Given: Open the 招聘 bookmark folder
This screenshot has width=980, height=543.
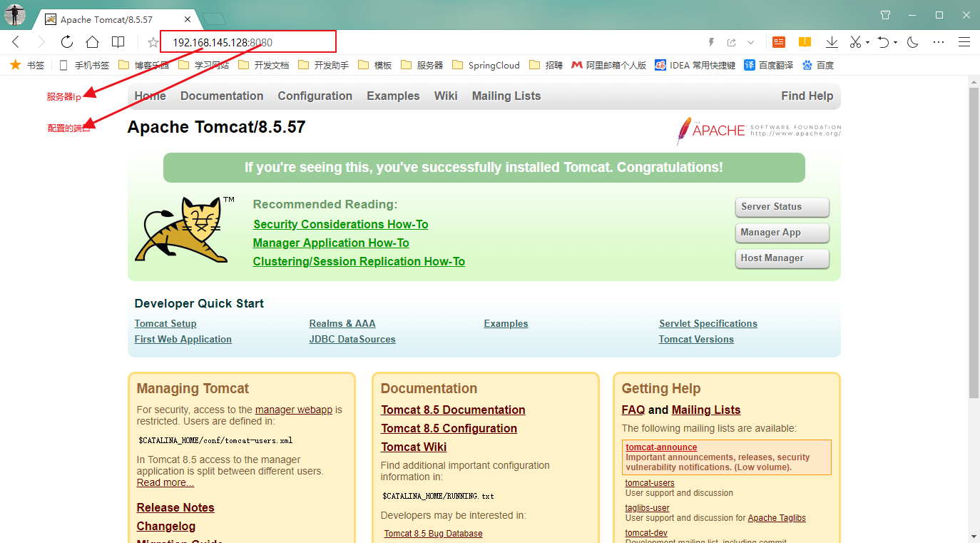Looking at the screenshot, I should (x=546, y=65).
